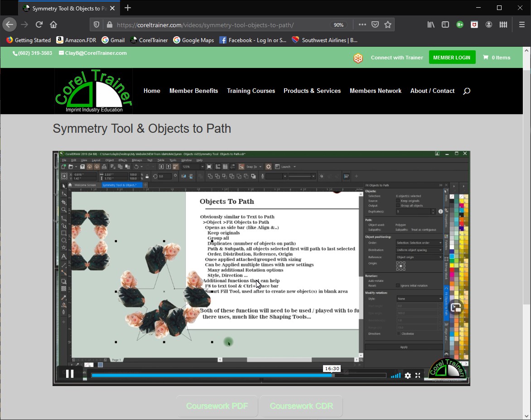The width and height of the screenshot is (531, 420).
Task: Click the Corel Trainer site logo
Action: click(93, 91)
